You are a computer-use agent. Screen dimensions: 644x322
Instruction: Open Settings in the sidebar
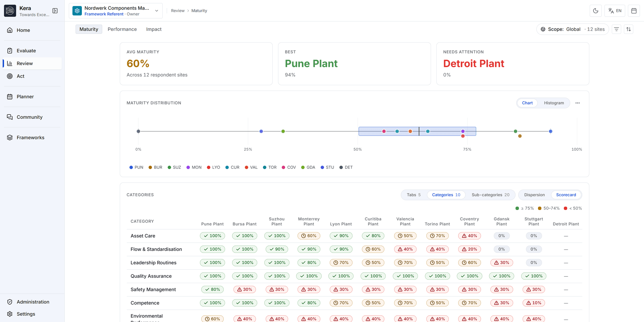33,314
